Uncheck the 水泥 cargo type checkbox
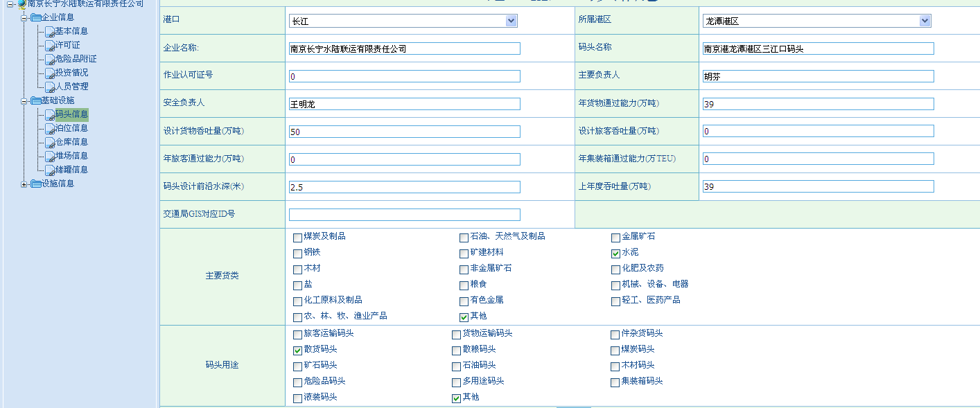This screenshot has height=408, width=980. click(615, 254)
